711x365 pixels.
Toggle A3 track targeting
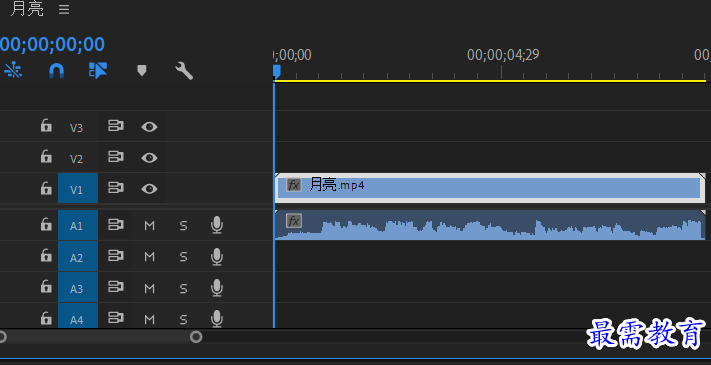click(78, 287)
